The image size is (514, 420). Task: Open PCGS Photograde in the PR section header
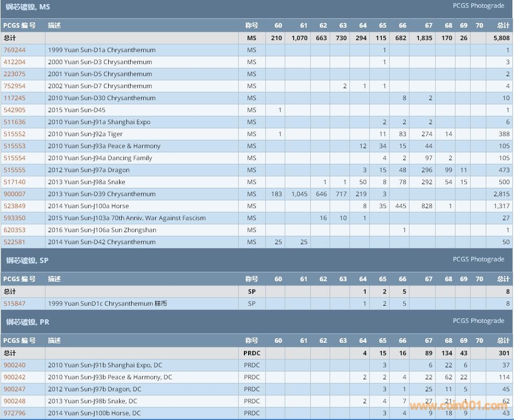click(x=478, y=321)
